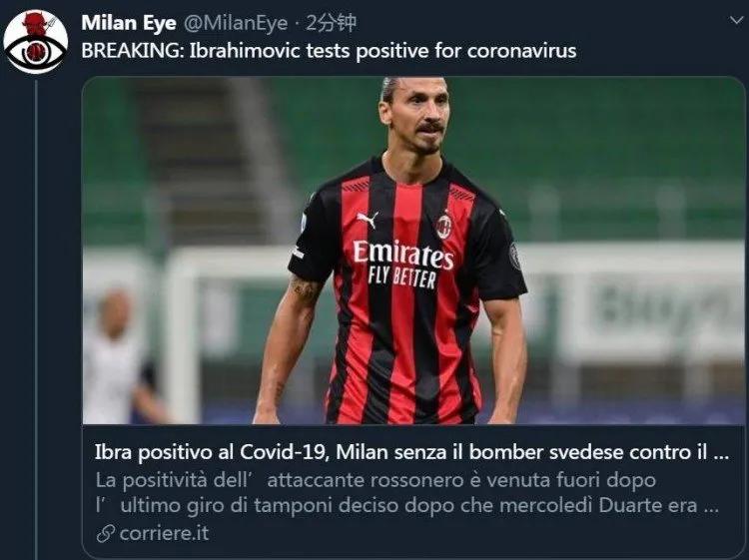Click the Milan Eye display name
The image size is (749, 560).
[x=129, y=23]
